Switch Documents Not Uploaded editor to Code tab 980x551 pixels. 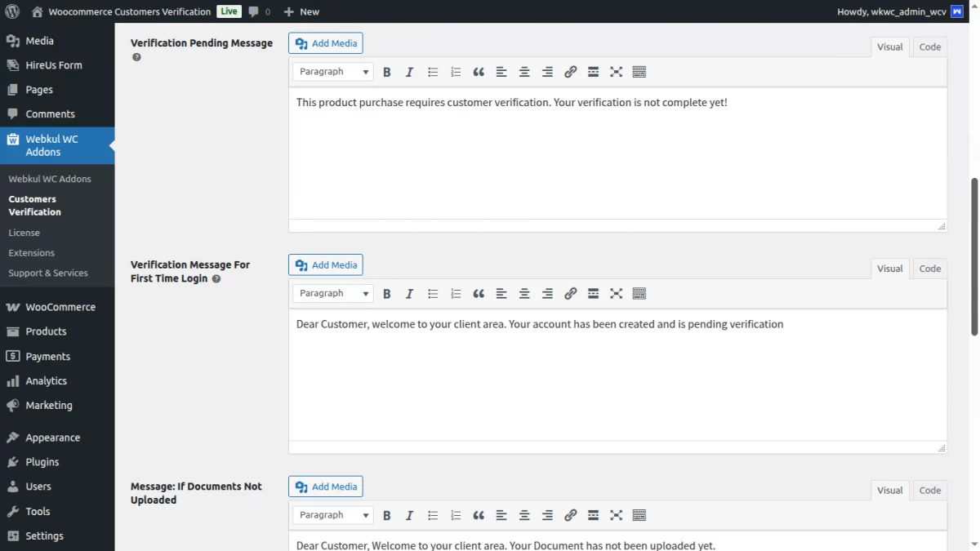(x=930, y=491)
